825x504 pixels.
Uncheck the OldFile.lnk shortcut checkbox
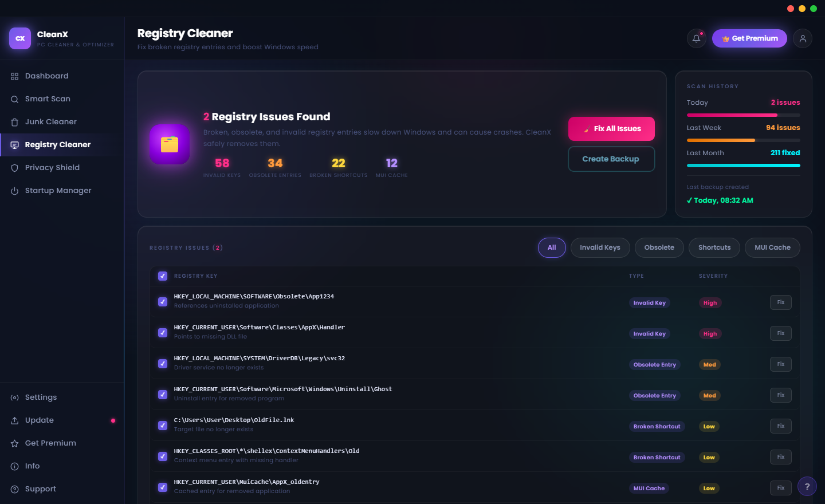163,425
